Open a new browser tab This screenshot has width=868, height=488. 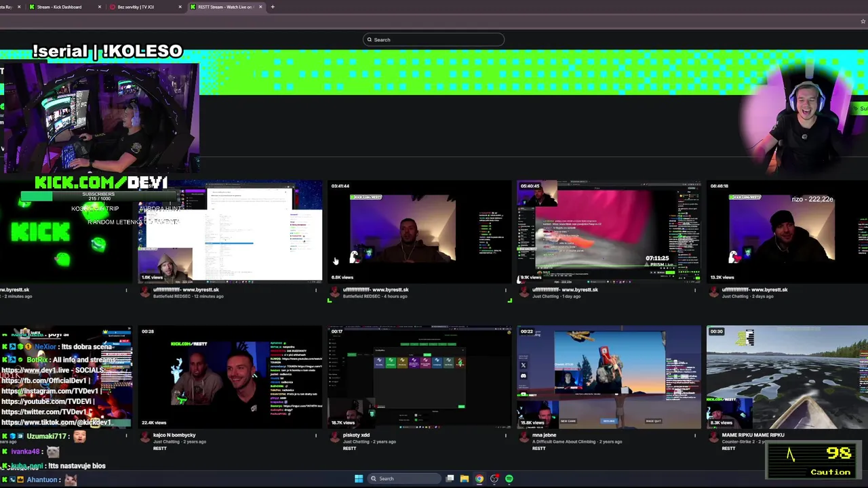click(273, 7)
